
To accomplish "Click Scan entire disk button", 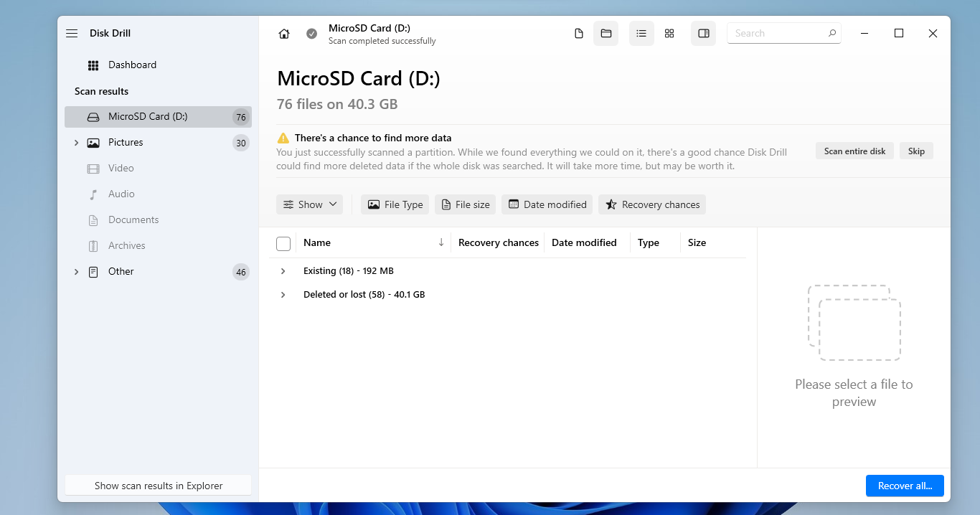I will [x=854, y=151].
